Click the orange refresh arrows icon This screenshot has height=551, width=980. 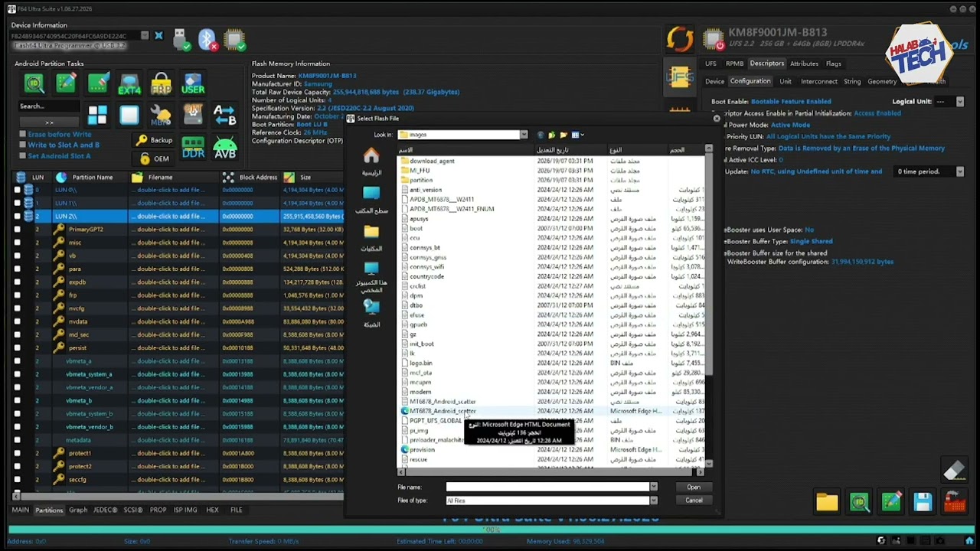pos(680,39)
